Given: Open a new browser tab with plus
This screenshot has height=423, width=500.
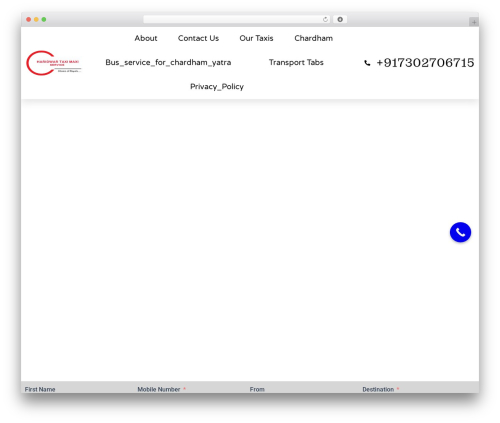Looking at the screenshot, I should (474, 22).
